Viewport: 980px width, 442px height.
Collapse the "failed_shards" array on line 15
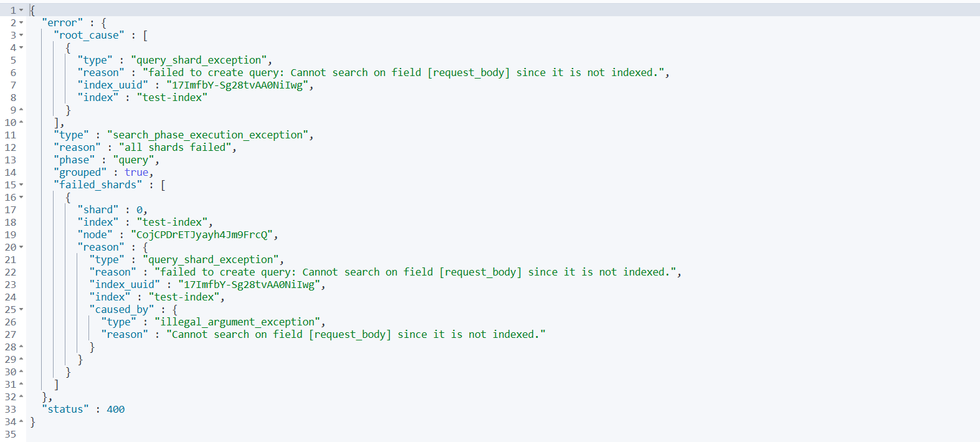point(21,185)
